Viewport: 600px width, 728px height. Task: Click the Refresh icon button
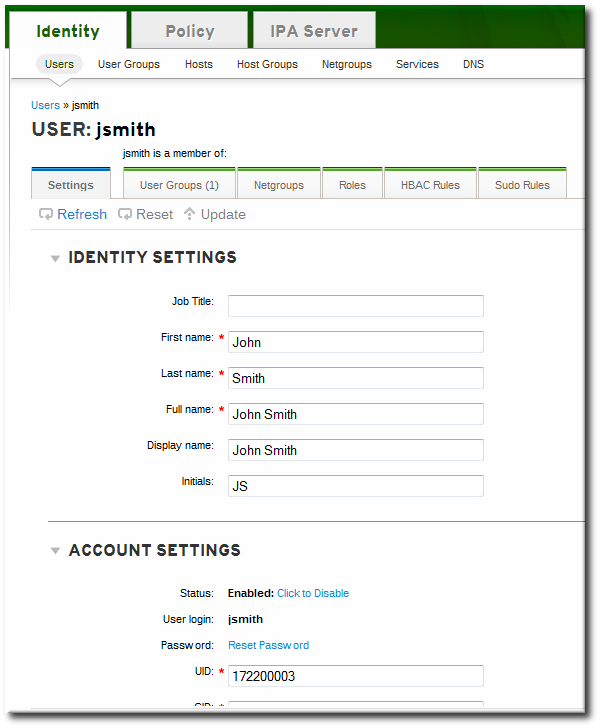point(46,214)
